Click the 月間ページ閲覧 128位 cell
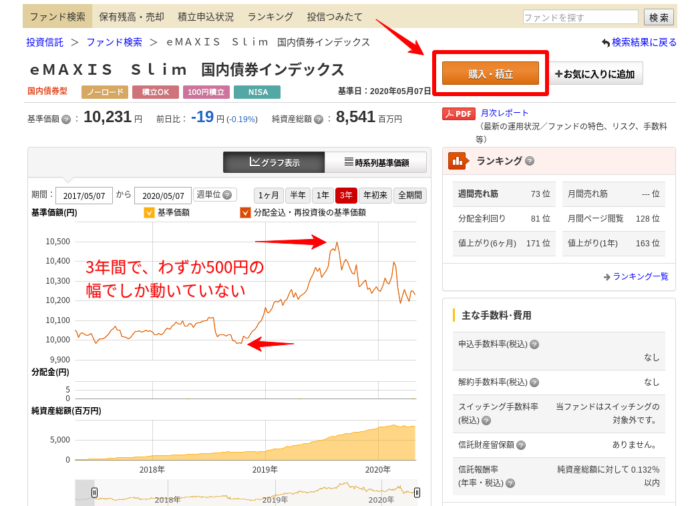700x506 pixels. pyautogui.click(x=613, y=218)
